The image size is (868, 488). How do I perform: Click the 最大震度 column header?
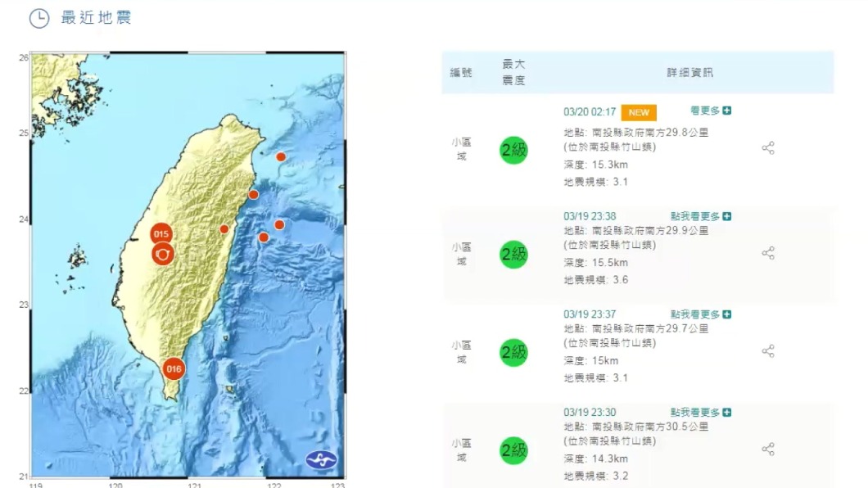coord(513,73)
